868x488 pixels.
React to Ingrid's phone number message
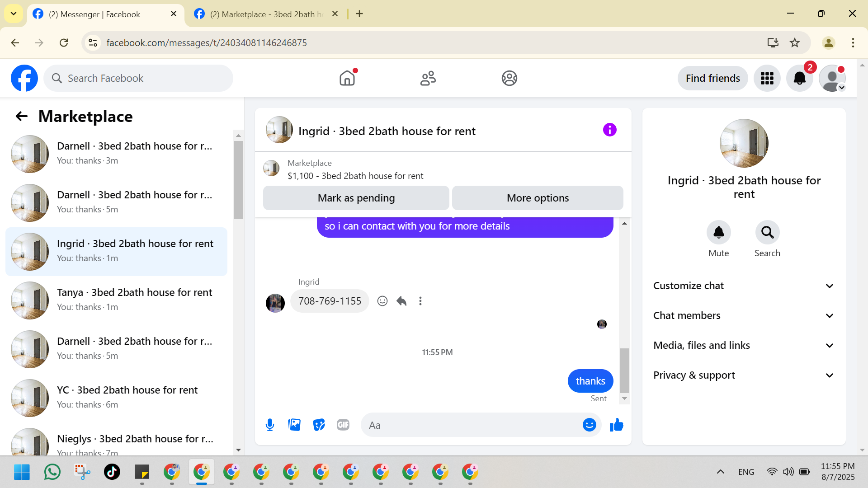pyautogui.click(x=382, y=301)
